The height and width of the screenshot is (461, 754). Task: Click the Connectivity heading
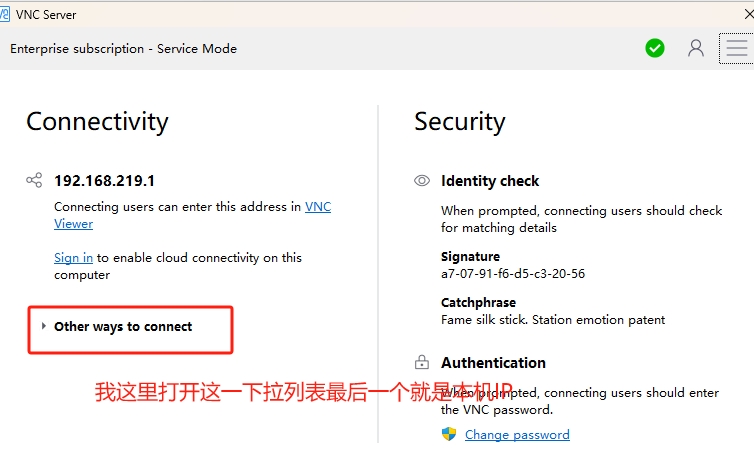click(x=97, y=122)
